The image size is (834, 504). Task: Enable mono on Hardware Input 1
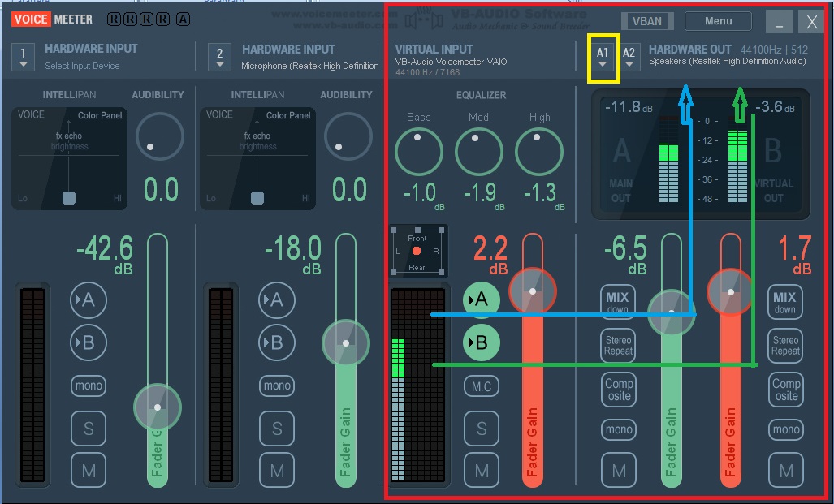(x=89, y=386)
